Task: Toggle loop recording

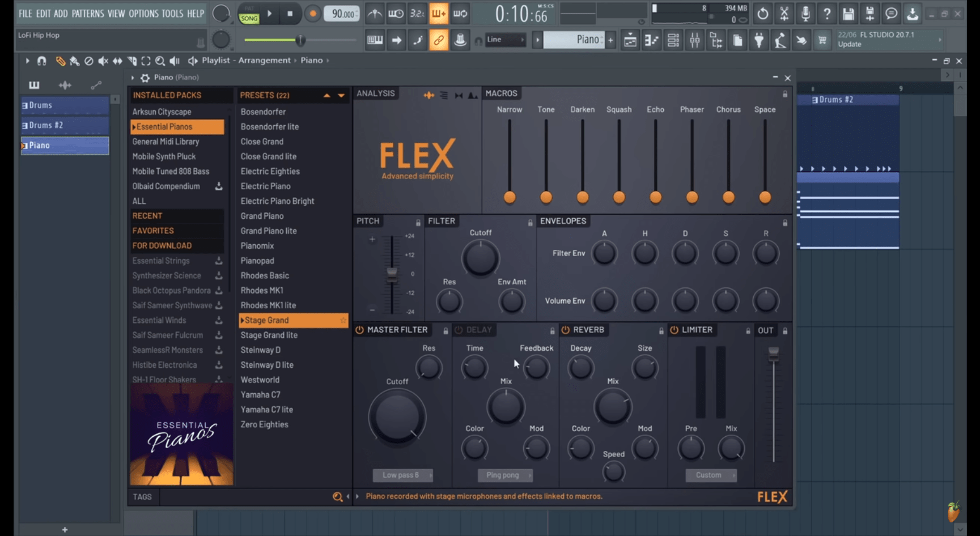Action: click(460, 14)
